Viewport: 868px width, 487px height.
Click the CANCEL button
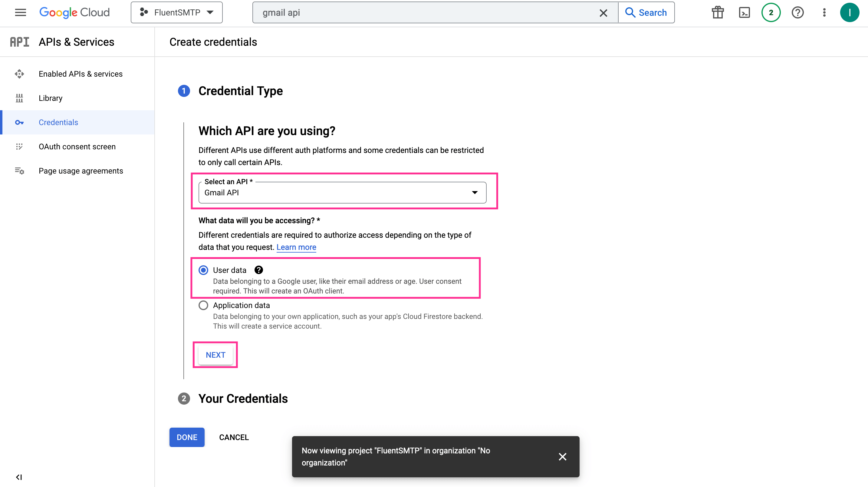[x=234, y=437]
